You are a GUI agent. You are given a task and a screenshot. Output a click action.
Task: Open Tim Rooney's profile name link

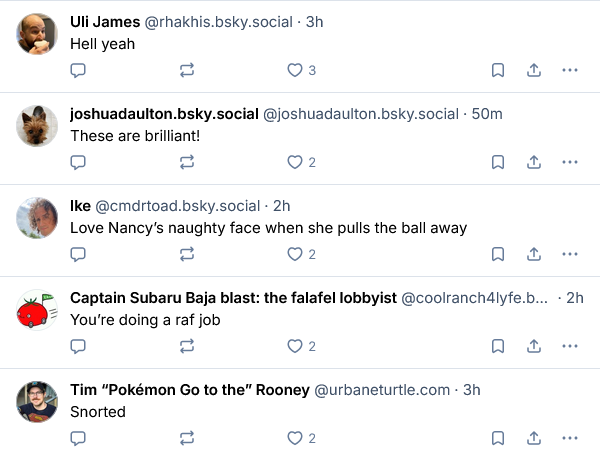[189, 390]
